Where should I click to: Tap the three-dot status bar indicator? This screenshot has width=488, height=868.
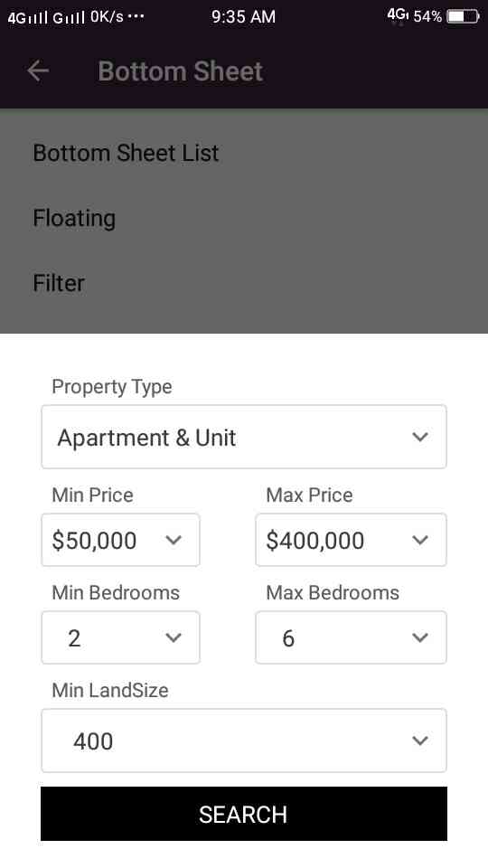(136, 16)
